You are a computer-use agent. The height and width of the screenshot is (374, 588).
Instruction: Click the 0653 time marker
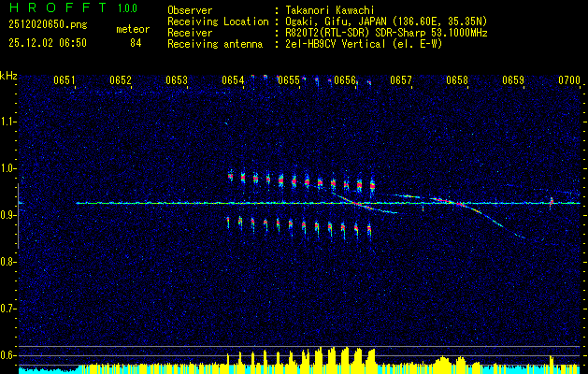pos(177,79)
